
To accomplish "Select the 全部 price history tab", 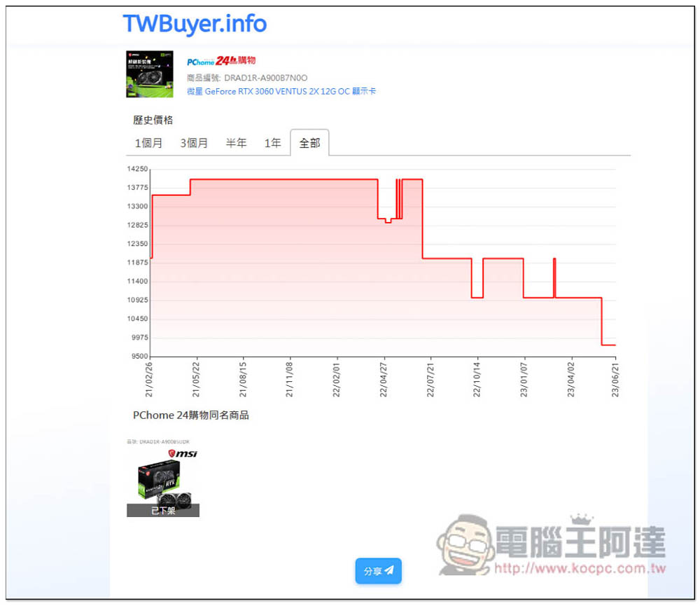I will tap(309, 143).
